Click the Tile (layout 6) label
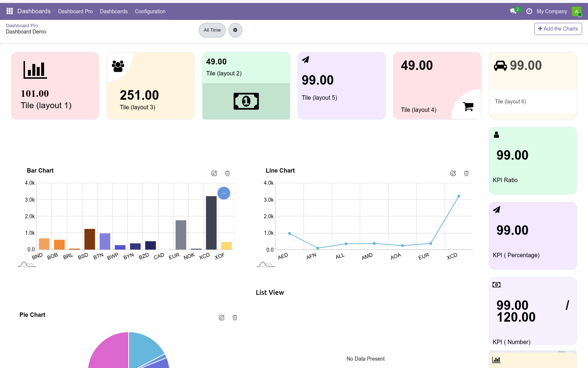The width and height of the screenshot is (588, 368). (510, 102)
